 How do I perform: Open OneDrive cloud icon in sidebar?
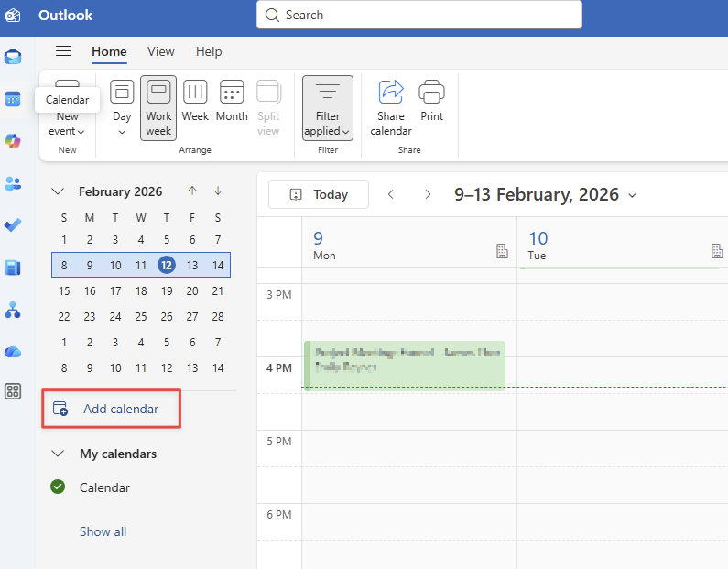13,352
